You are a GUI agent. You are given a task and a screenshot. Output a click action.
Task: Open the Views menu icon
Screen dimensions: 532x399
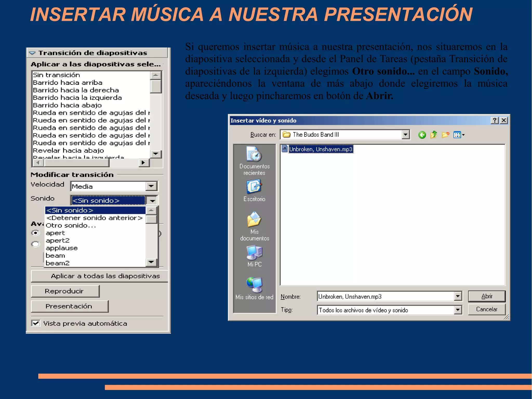(459, 135)
